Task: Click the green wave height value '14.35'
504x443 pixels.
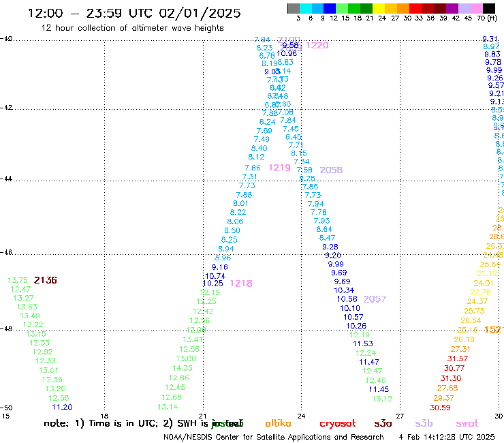Action: 183,368
